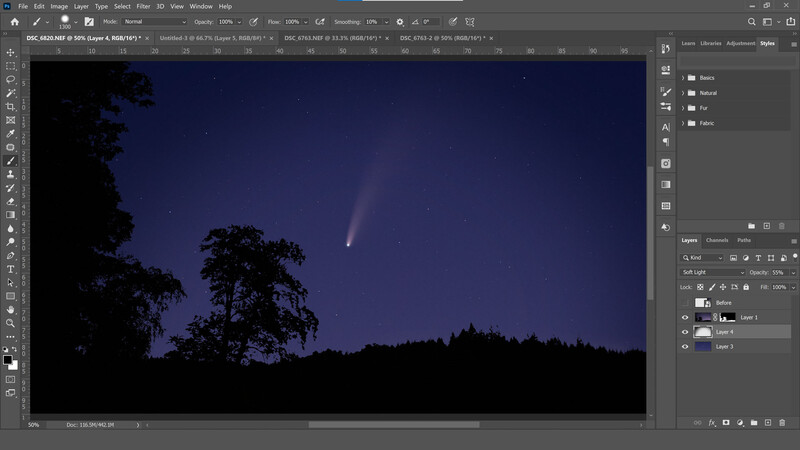The height and width of the screenshot is (450, 800).
Task: Delete layer using Layers panel trash icon
Action: pos(782,423)
